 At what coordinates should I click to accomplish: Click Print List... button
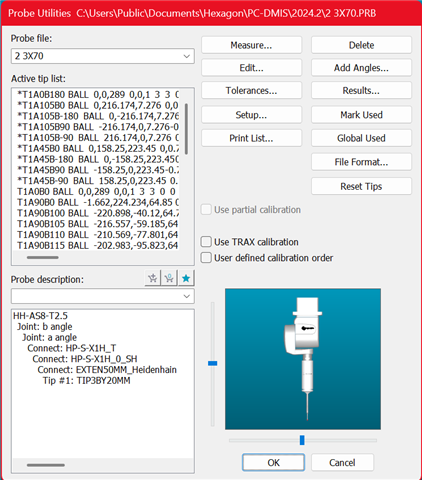tap(251, 138)
